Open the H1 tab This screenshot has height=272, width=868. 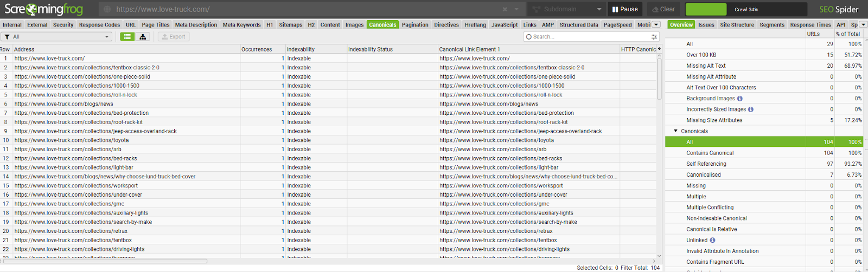(x=270, y=25)
